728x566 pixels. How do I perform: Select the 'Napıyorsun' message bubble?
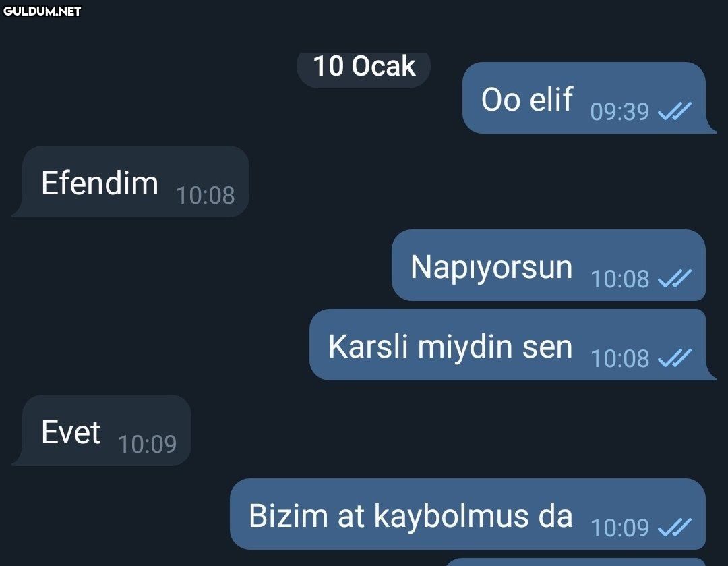[x=549, y=265]
